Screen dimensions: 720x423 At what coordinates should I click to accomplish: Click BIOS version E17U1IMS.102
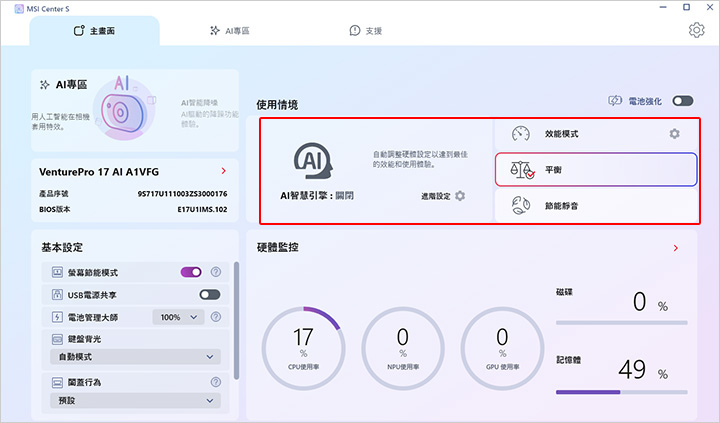(x=202, y=209)
